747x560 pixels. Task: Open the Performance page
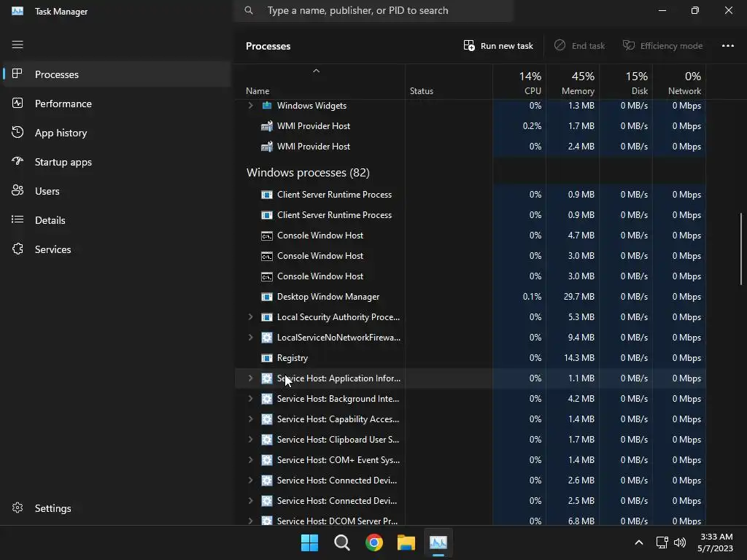click(x=117, y=104)
